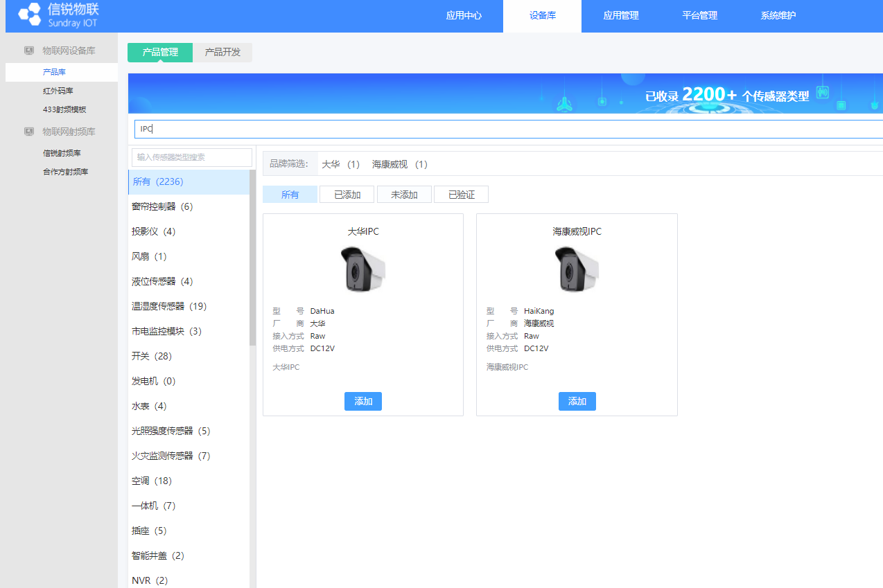Viewport: 883px width, 588px height.
Task: Show 所有 products status filter
Action: (x=290, y=195)
